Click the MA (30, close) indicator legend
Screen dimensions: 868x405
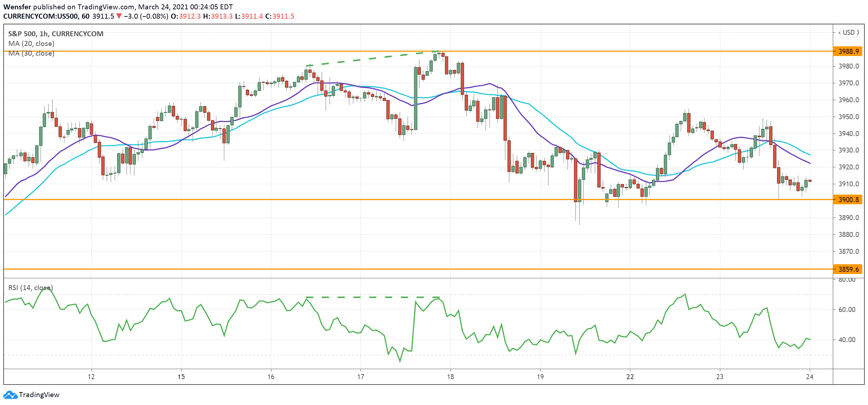tap(31, 53)
